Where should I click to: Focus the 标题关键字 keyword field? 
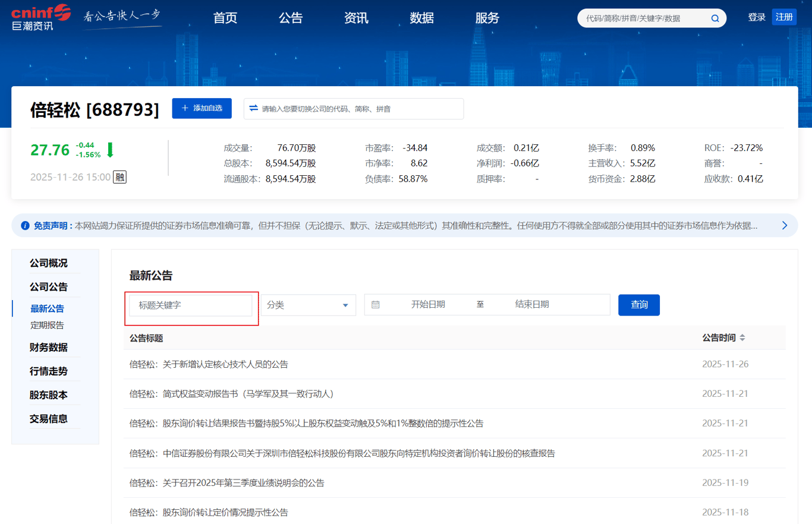point(191,305)
